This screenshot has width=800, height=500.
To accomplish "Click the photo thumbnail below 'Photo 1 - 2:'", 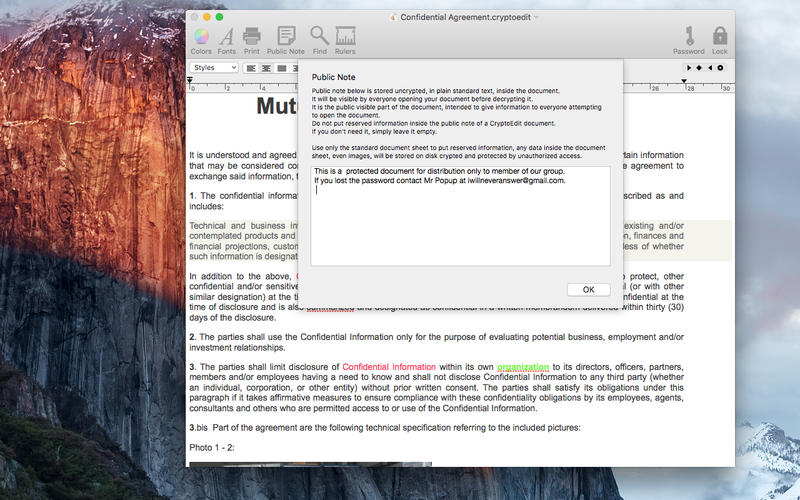I will (x=310, y=464).
